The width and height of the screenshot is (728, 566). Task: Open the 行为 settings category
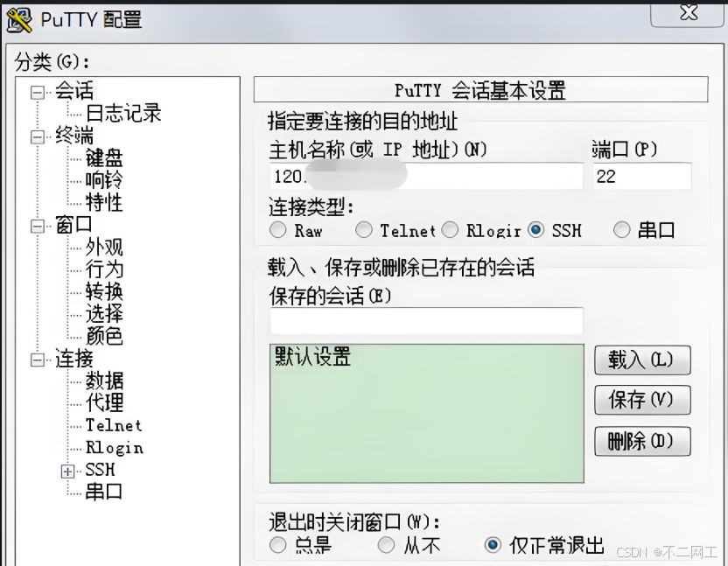pyautogui.click(x=104, y=269)
